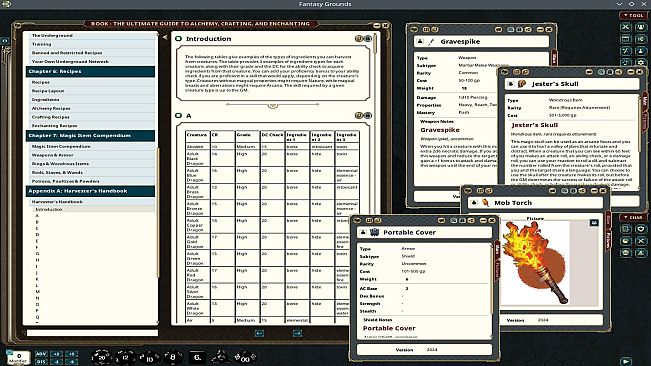This screenshot has width=651, height=366.
Task: Open the calendar tool icon
Action: [x=626, y=39]
